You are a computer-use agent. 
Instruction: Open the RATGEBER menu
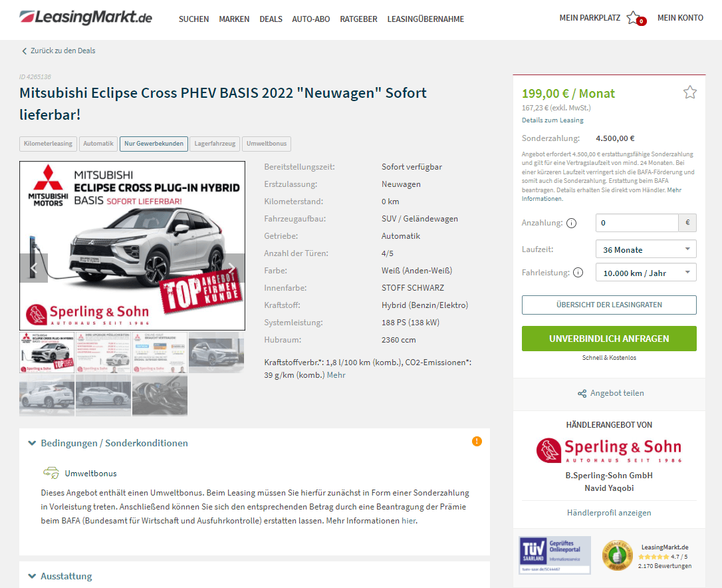(359, 19)
